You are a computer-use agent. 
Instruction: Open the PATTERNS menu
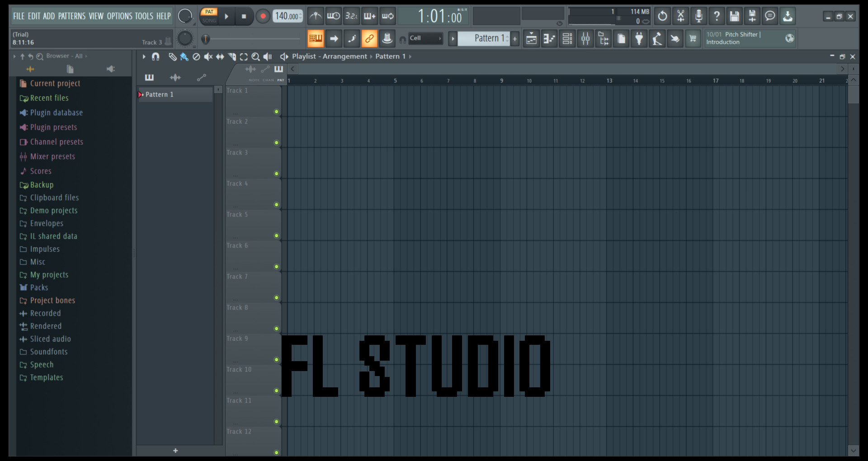(72, 16)
